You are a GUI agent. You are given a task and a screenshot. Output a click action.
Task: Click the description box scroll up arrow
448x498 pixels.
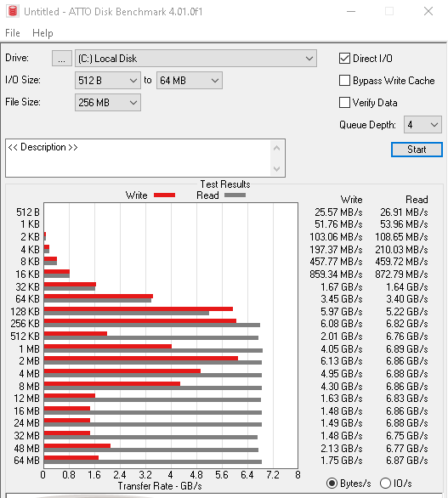(276, 148)
